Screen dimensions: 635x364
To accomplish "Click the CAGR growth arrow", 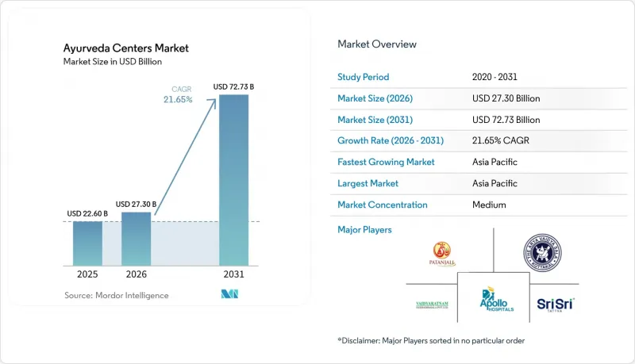I will coord(186,156).
